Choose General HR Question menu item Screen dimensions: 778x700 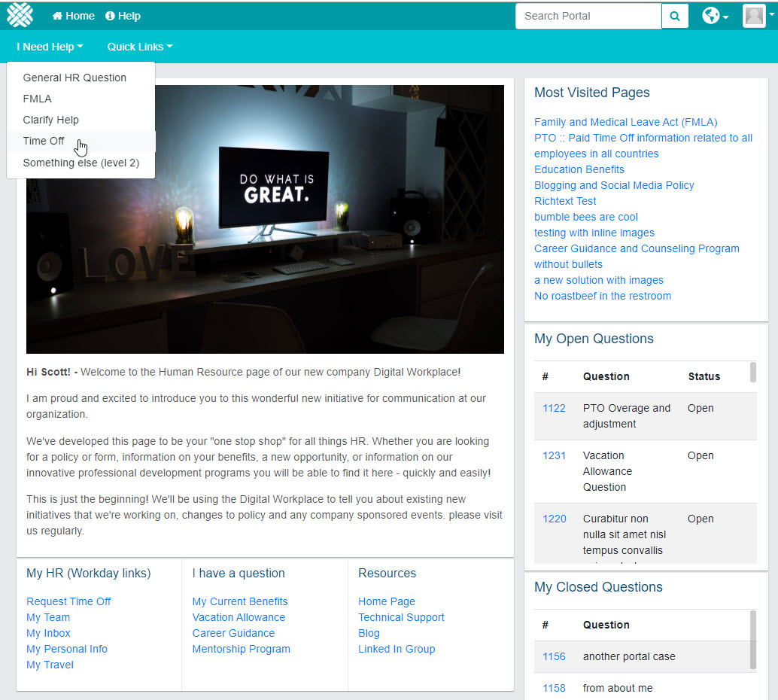click(x=74, y=78)
